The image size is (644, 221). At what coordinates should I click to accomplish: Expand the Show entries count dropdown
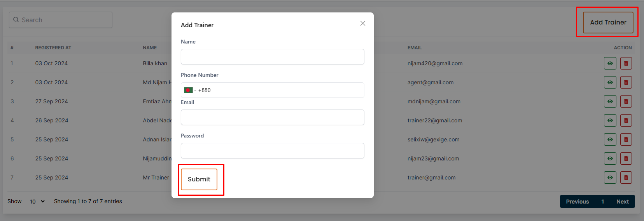[37, 201]
